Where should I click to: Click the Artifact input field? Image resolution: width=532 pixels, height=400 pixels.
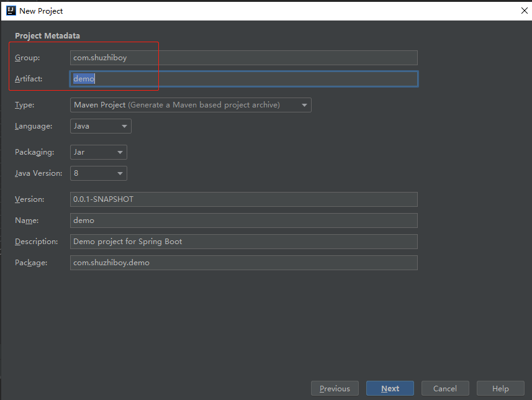click(243, 79)
